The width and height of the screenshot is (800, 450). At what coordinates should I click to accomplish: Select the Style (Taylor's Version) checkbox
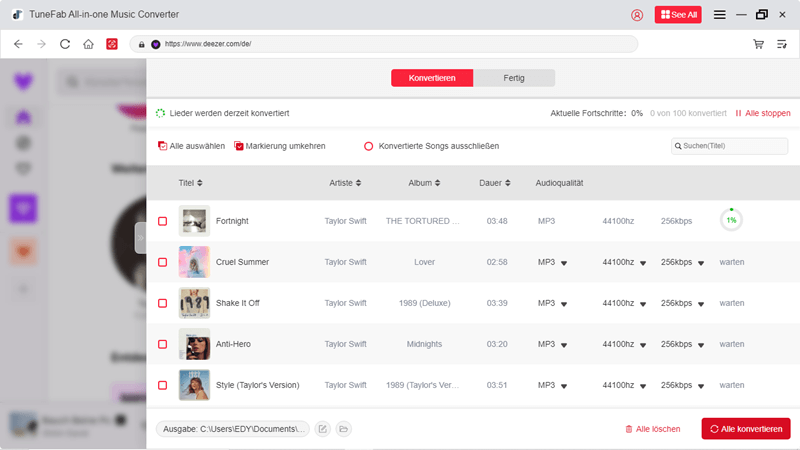pyautogui.click(x=162, y=385)
